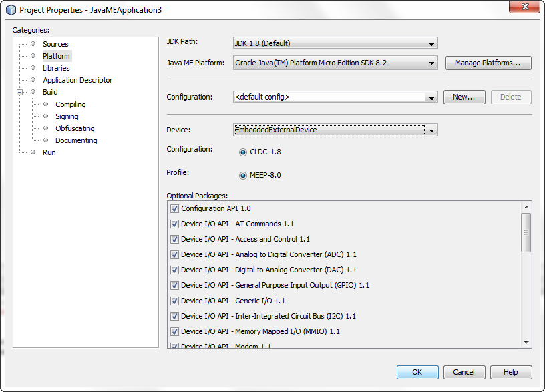Open Application Descriptor category
Image resolution: width=545 pixels, height=392 pixels.
pos(77,80)
